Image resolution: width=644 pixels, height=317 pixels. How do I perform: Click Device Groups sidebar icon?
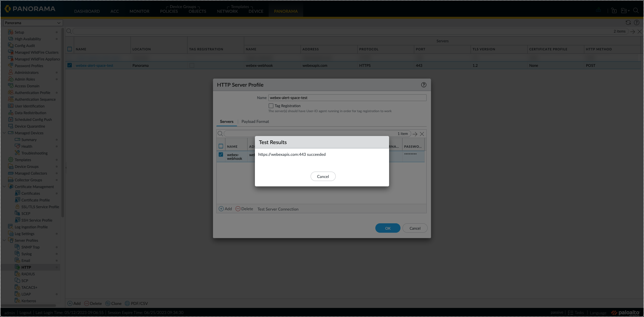click(x=11, y=167)
